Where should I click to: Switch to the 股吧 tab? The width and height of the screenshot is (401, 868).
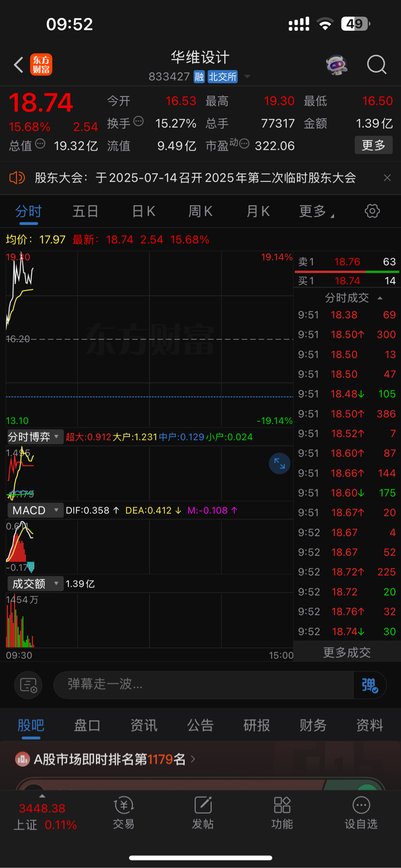click(x=31, y=725)
